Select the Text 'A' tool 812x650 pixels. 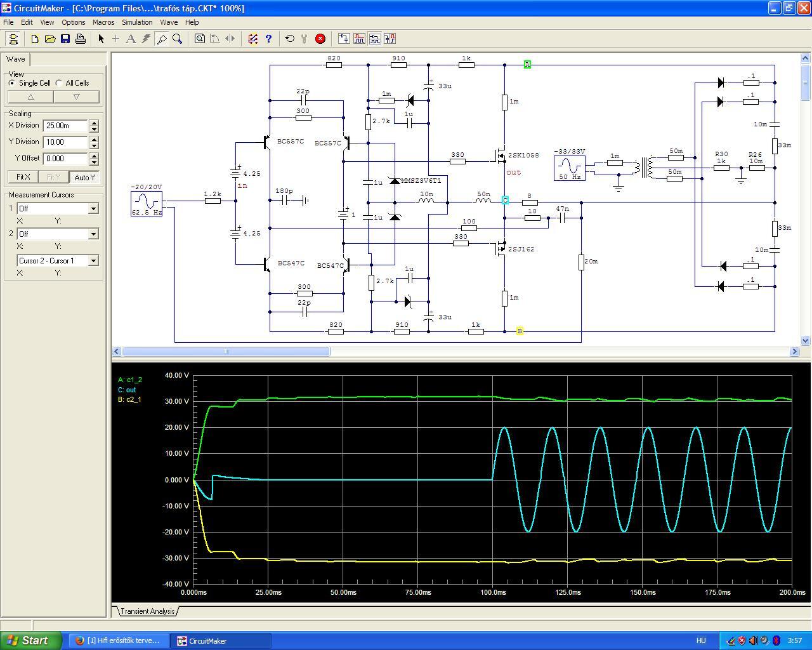(131, 39)
